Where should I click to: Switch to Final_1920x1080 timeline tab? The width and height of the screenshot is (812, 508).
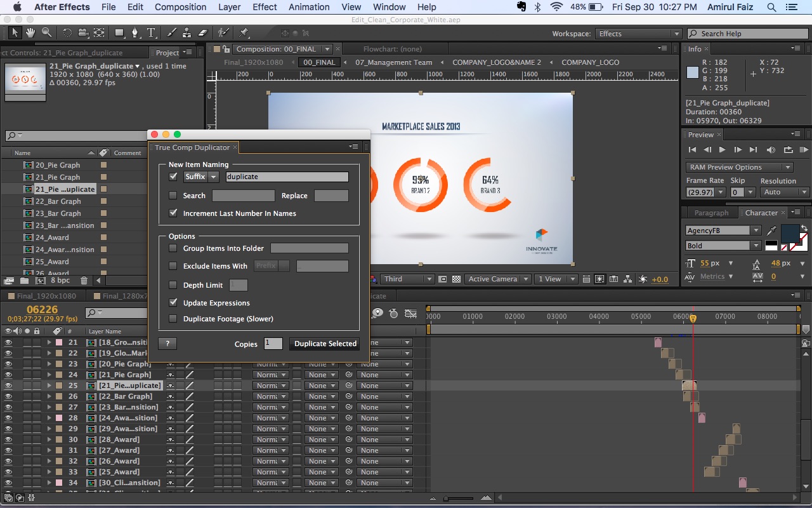[46, 296]
